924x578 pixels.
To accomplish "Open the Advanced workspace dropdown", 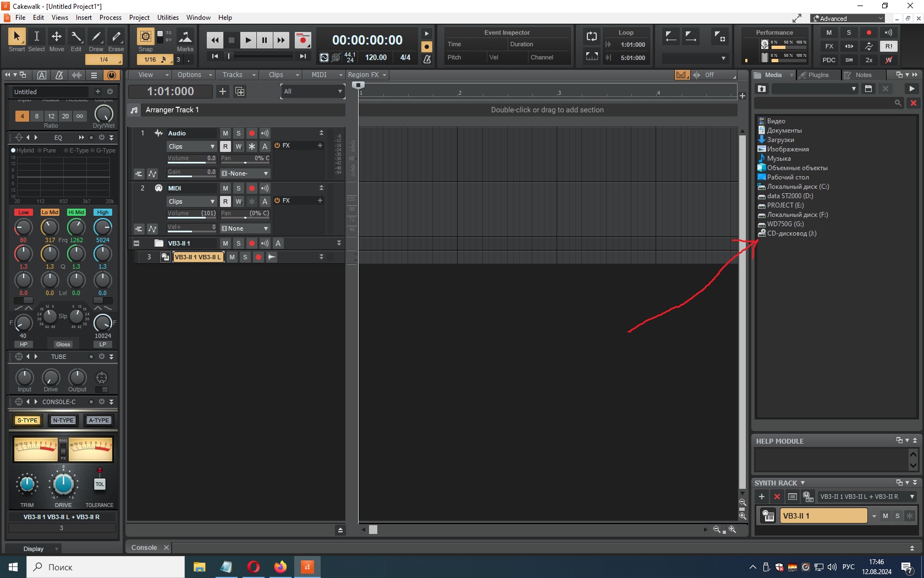I will point(848,18).
